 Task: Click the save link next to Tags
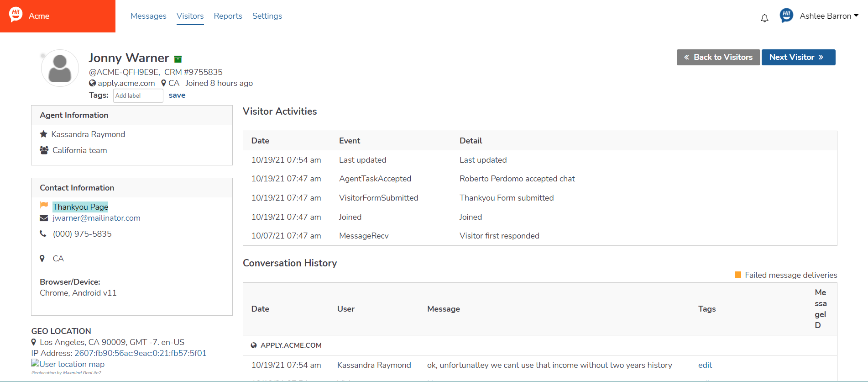click(177, 95)
